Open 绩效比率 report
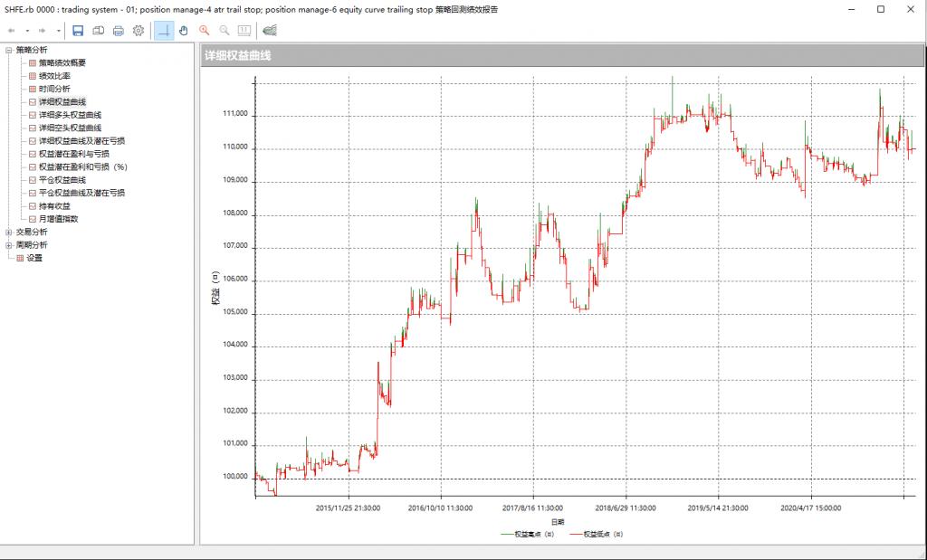The width and height of the screenshot is (927, 560). click(54, 76)
